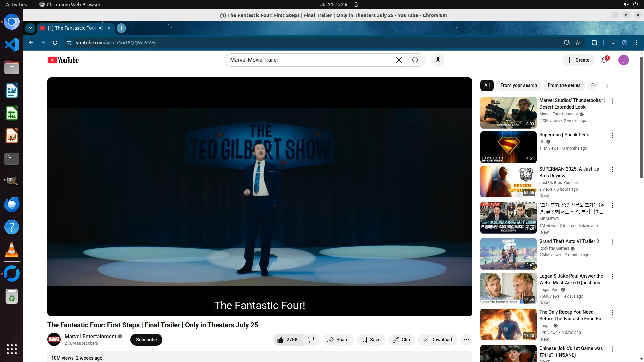644x362 pixels.
Task: Open options menu for Superman Sneak Peek
Action: [x=612, y=135]
